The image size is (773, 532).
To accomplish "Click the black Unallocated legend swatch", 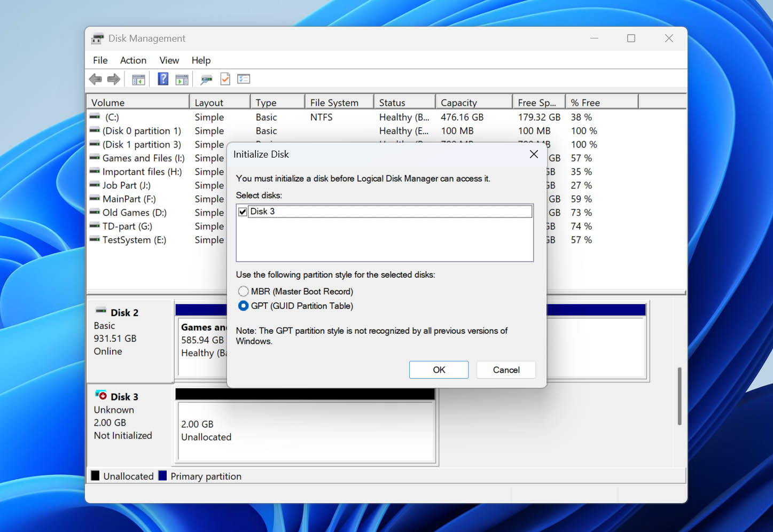I will click(95, 475).
